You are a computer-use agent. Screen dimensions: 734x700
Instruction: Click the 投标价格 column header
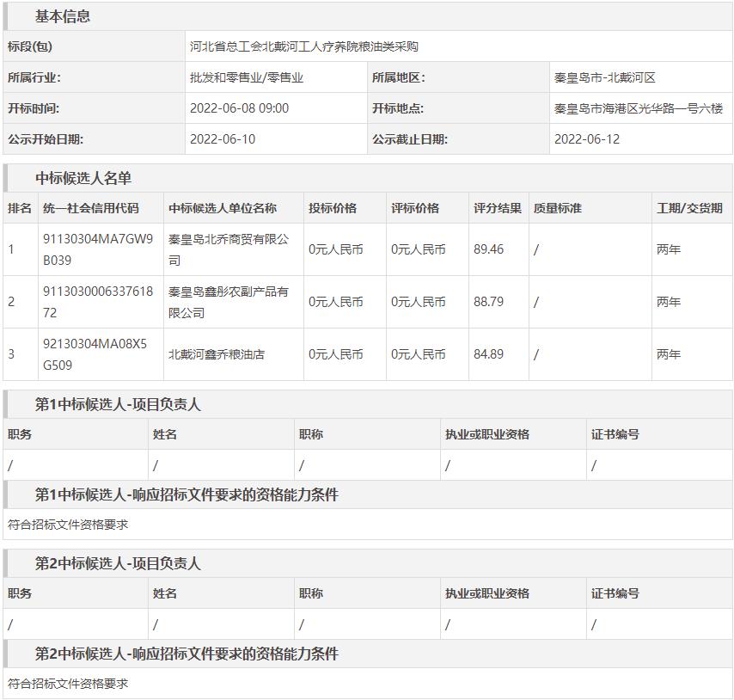click(333, 208)
